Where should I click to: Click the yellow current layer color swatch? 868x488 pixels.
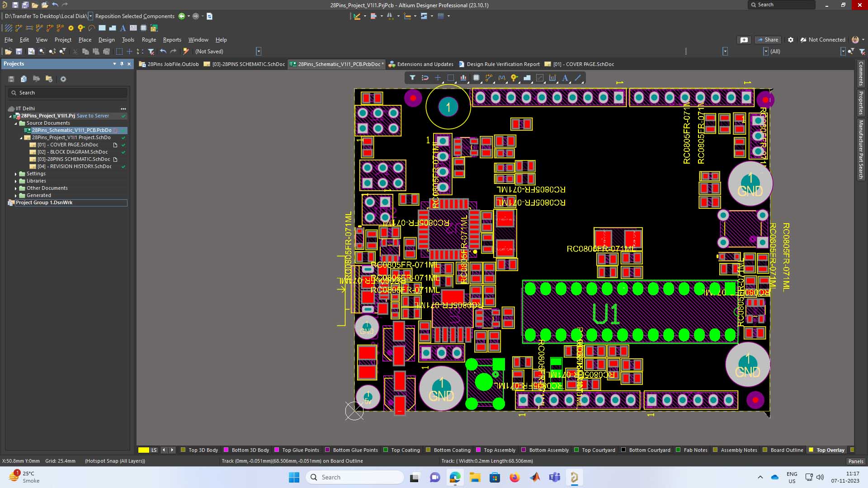click(x=143, y=450)
